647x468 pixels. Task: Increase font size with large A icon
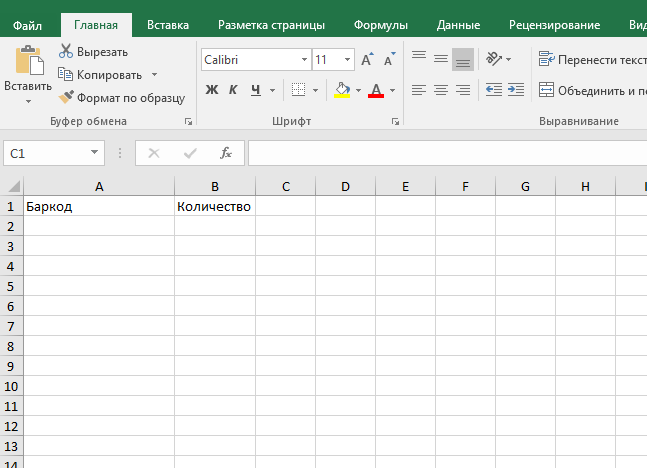367,59
